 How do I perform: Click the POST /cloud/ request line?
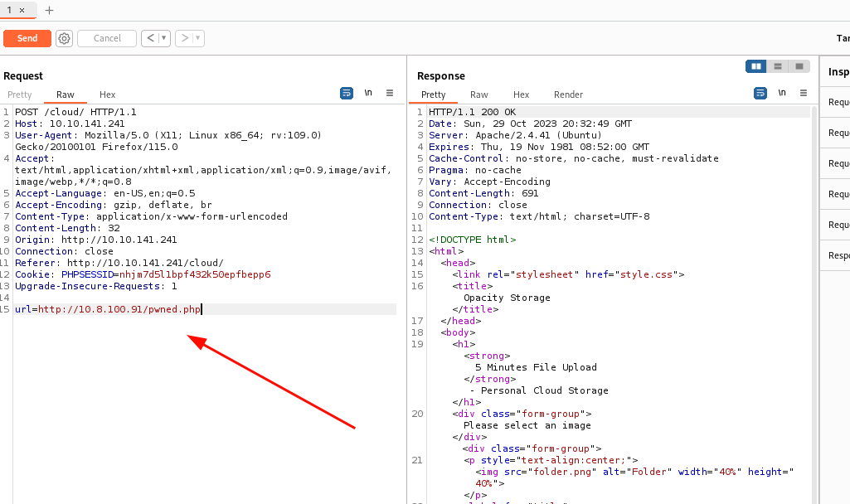75,112
